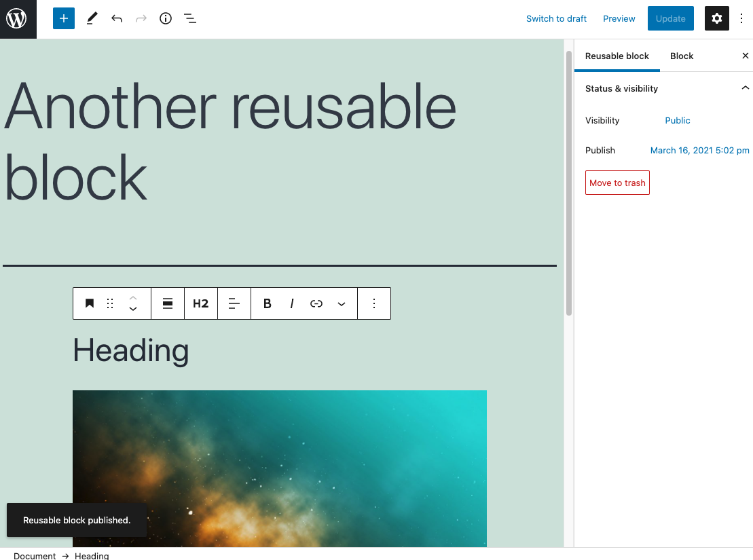Select Document in the breadcrumb bar
Viewport: 753px width, 560px height.
tap(34, 555)
